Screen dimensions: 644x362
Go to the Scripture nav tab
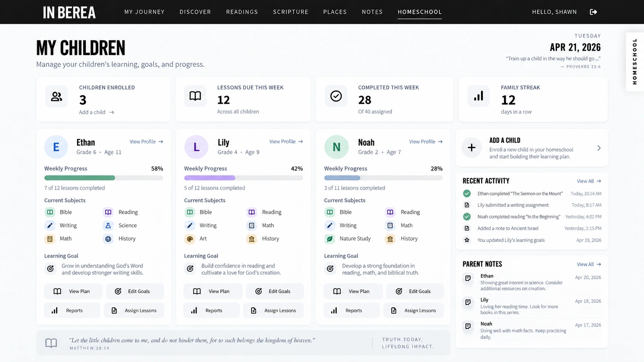click(291, 12)
